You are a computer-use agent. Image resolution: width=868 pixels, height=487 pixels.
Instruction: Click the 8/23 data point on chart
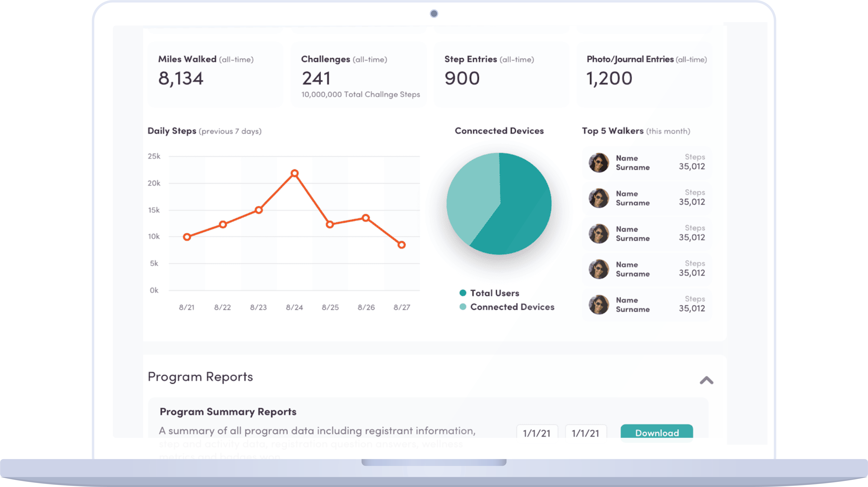coord(259,210)
